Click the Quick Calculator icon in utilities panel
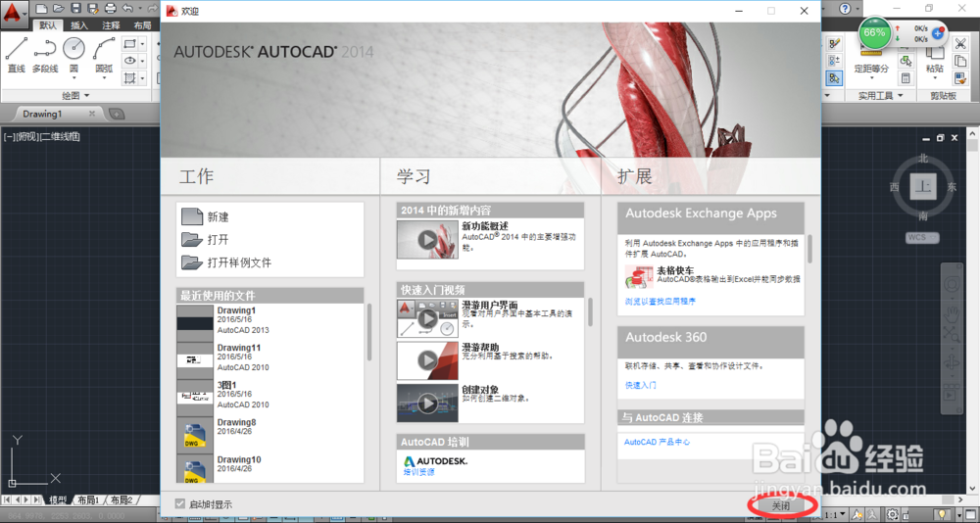 (905, 78)
